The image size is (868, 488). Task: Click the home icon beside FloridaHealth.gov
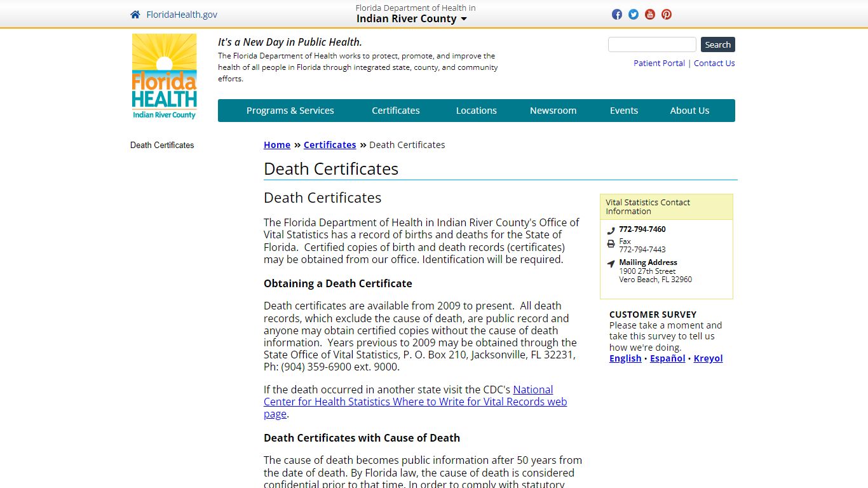[x=135, y=15]
